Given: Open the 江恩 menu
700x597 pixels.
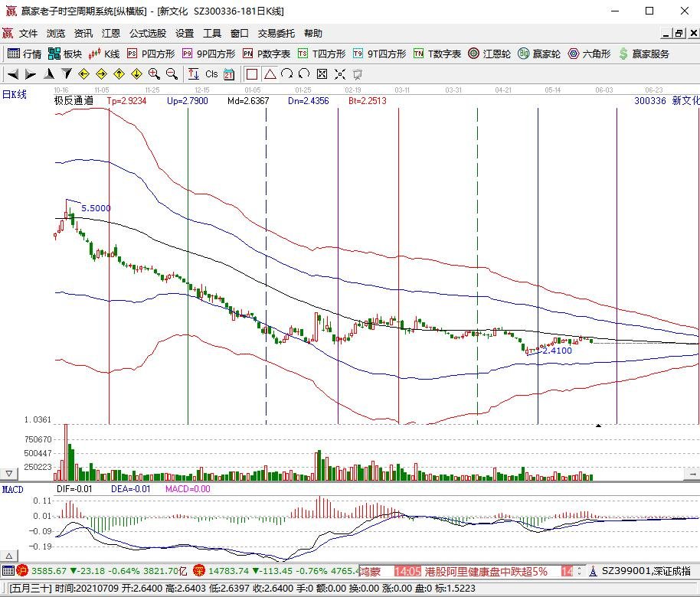Looking at the screenshot, I should coord(111,34).
